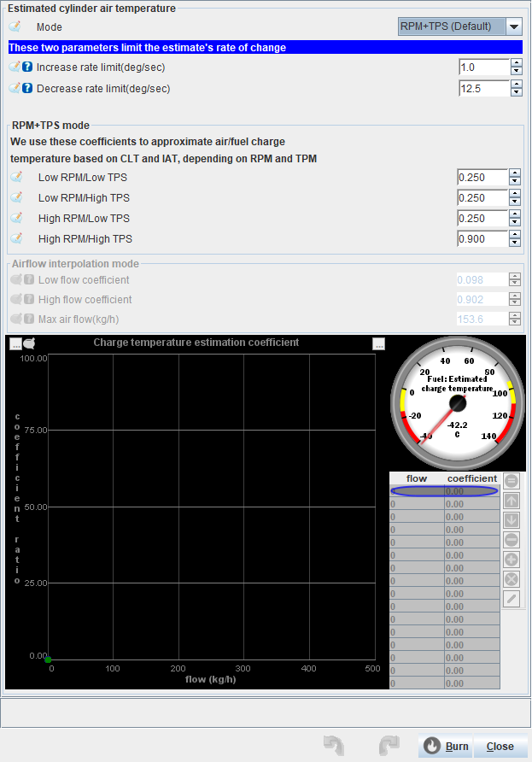532x762 pixels.
Task: Increment the Low flow coefficient stepper
Action: 515,276
